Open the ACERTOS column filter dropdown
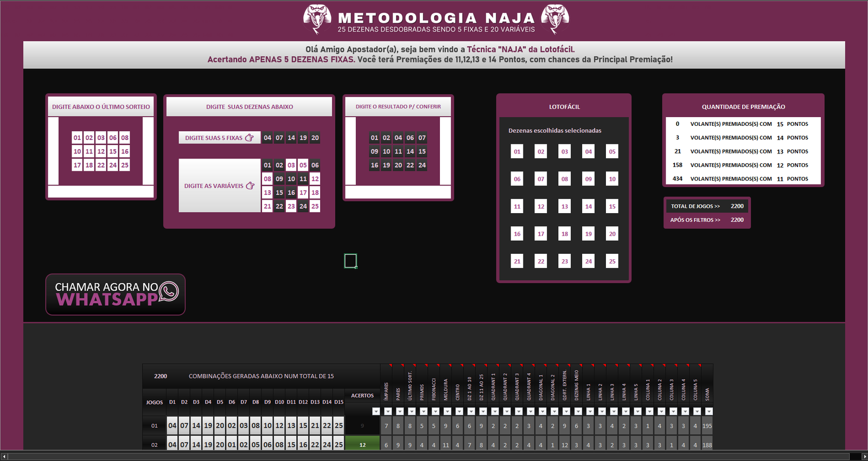868x461 pixels. point(376,412)
